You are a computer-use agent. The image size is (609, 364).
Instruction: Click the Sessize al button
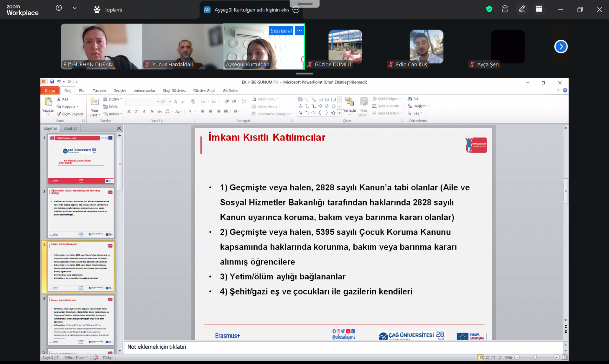point(281,31)
